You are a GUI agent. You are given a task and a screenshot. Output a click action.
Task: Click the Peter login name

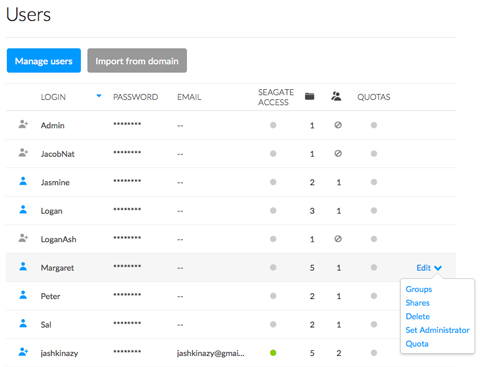coord(50,296)
